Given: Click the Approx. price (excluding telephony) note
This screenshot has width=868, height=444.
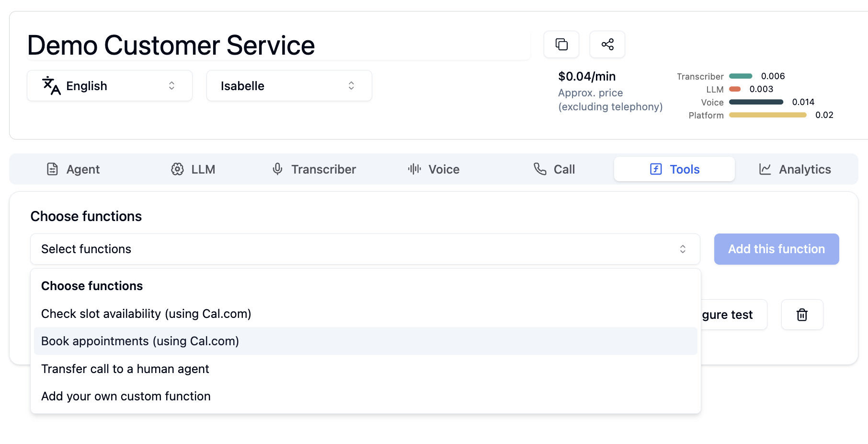Looking at the screenshot, I should tap(610, 100).
